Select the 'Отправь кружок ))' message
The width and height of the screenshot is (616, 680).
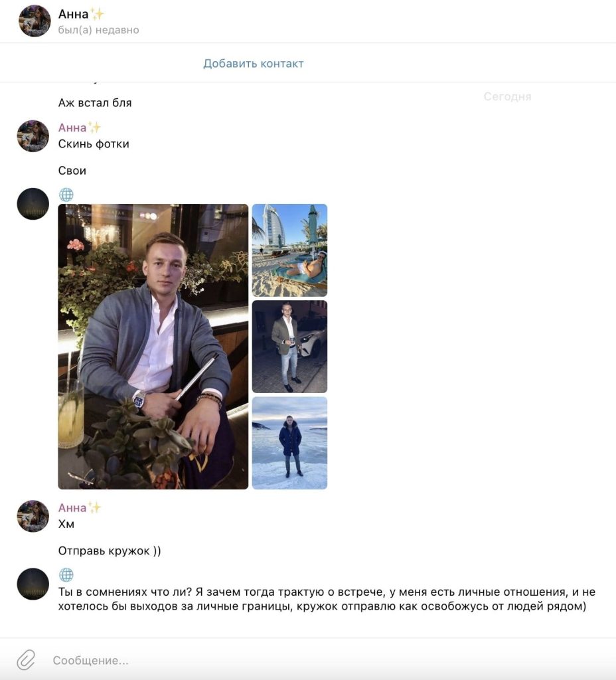pos(110,551)
